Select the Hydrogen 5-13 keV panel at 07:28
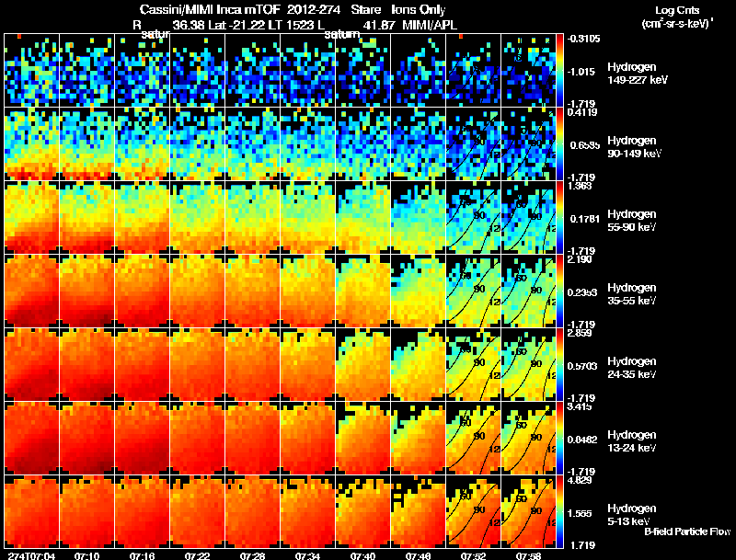Viewport: 736px width, 560px height. click(252, 511)
